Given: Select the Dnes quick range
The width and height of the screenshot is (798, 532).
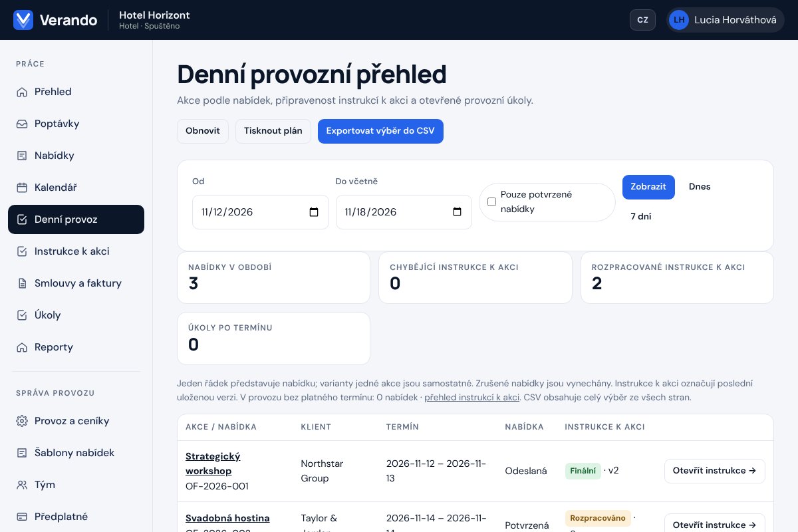Looking at the screenshot, I should point(700,187).
